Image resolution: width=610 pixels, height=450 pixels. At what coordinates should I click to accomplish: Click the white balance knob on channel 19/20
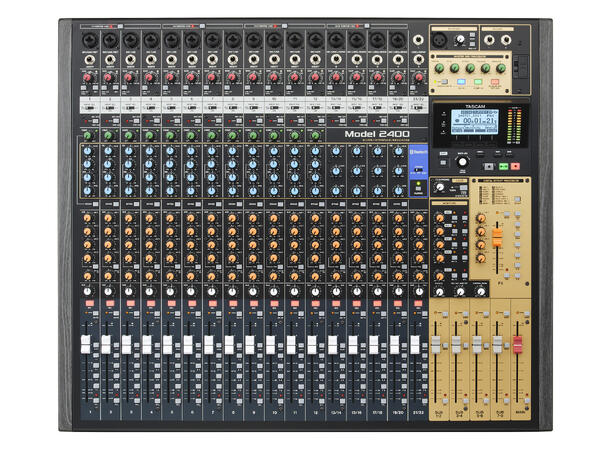pyautogui.click(x=398, y=291)
